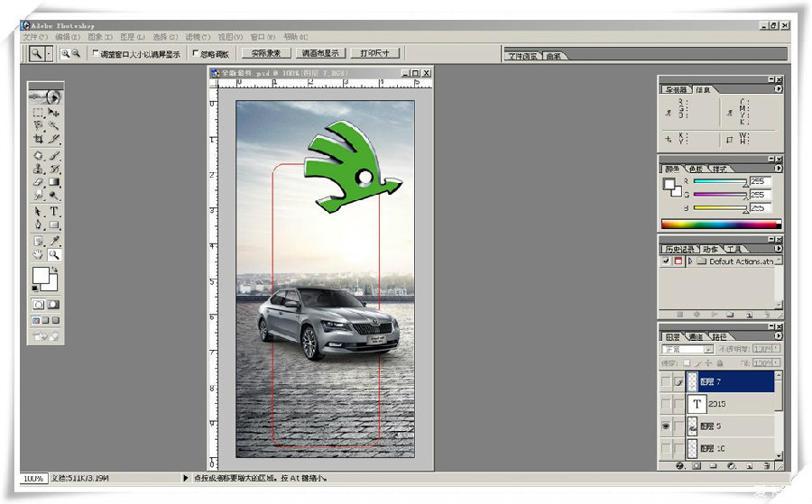Open the first menu in the menu bar
Image resolution: width=812 pixels, height=504 pixels.
pyautogui.click(x=34, y=37)
